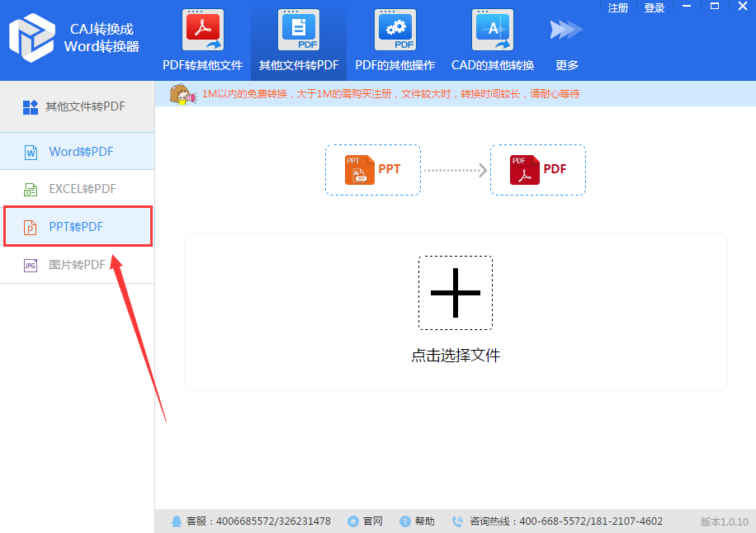
Task: Maximize the converter window
Action: pos(715,7)
